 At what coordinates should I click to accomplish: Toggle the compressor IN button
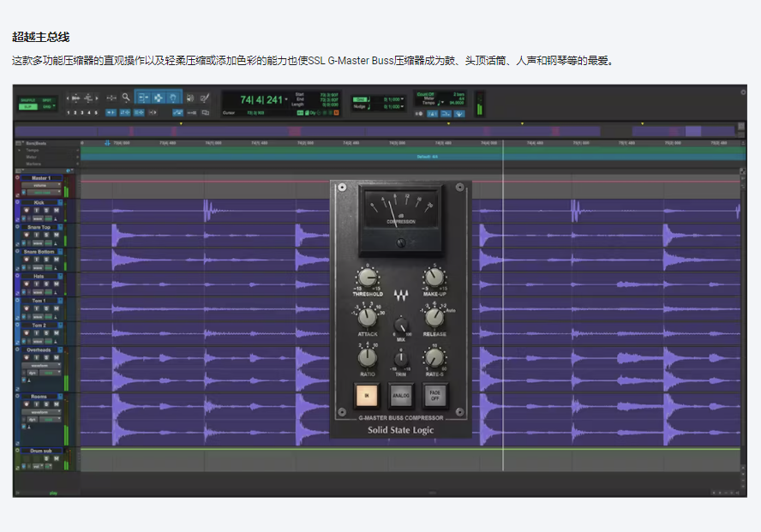(367, 395)
